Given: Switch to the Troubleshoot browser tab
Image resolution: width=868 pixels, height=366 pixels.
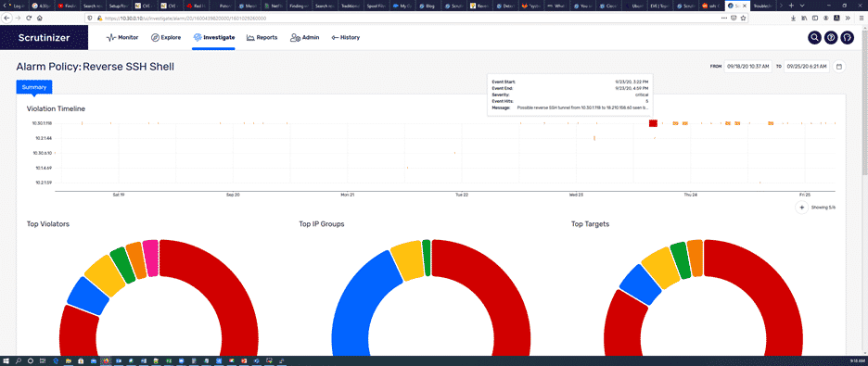Looking at the screenshot, I should click(x=762, y=5).
